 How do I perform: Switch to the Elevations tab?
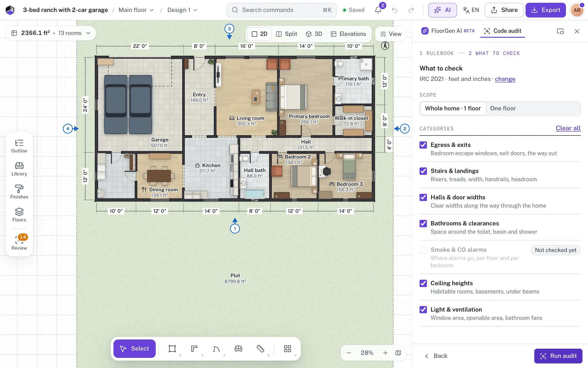(x=348, y=34)
